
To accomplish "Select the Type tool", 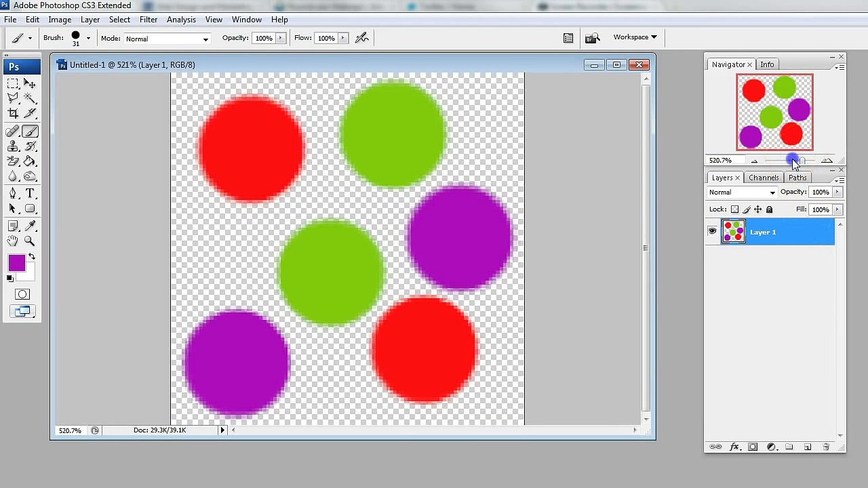I will (30, 194).
